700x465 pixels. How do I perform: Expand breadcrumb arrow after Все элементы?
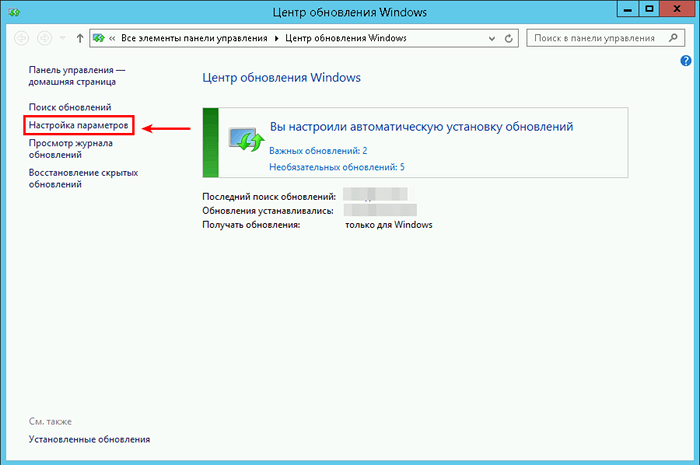point(276,38)
